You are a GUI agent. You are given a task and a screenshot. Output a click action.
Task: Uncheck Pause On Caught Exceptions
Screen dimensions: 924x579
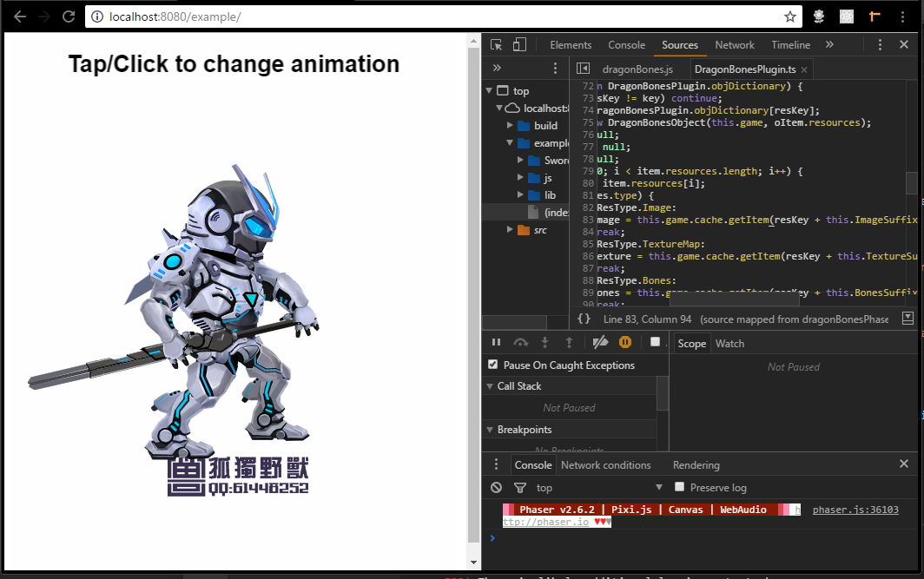point(492,365)
